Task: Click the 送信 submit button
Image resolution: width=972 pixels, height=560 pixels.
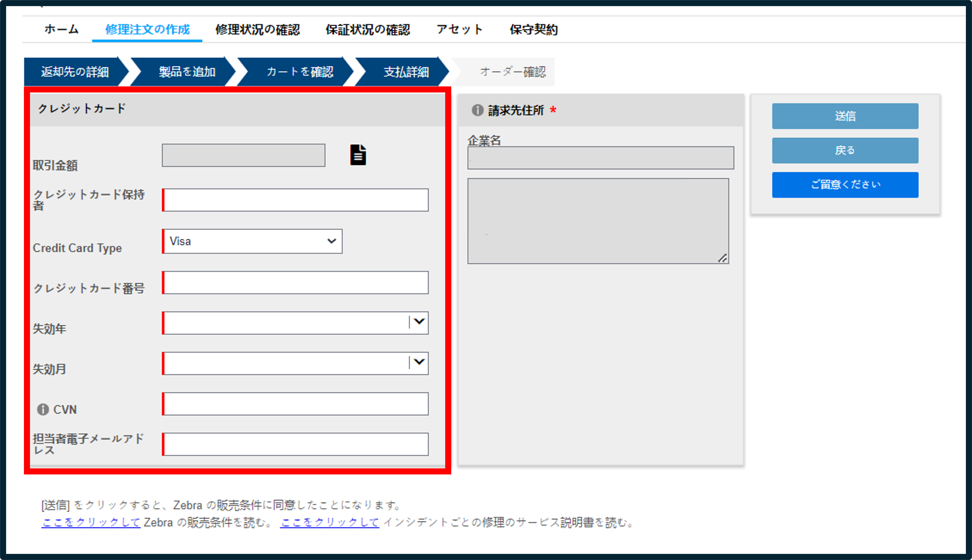Action: tap(845, 116)
